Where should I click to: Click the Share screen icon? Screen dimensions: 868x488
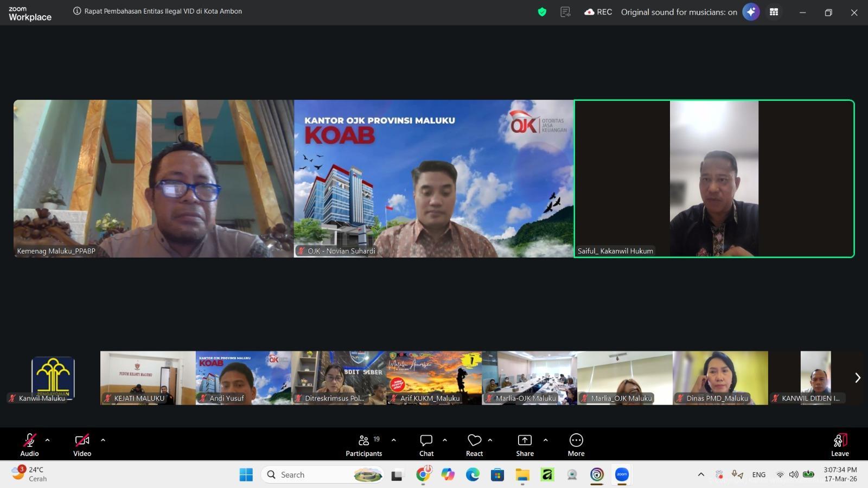[525, 445]
